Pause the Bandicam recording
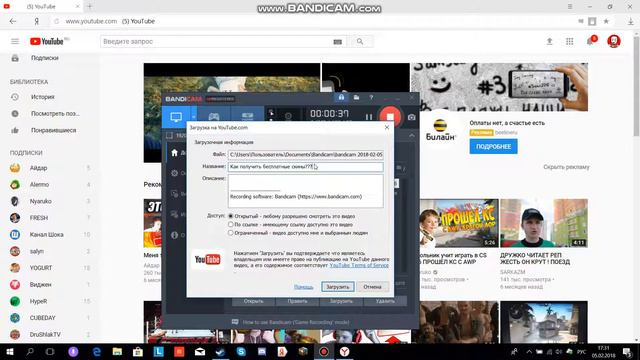This screenshot has width=640, height=360. click(369, 117)
